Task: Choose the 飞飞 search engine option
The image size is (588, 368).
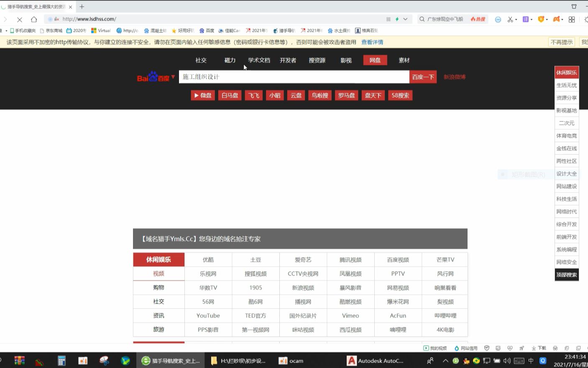Action: tap(254, 95)
